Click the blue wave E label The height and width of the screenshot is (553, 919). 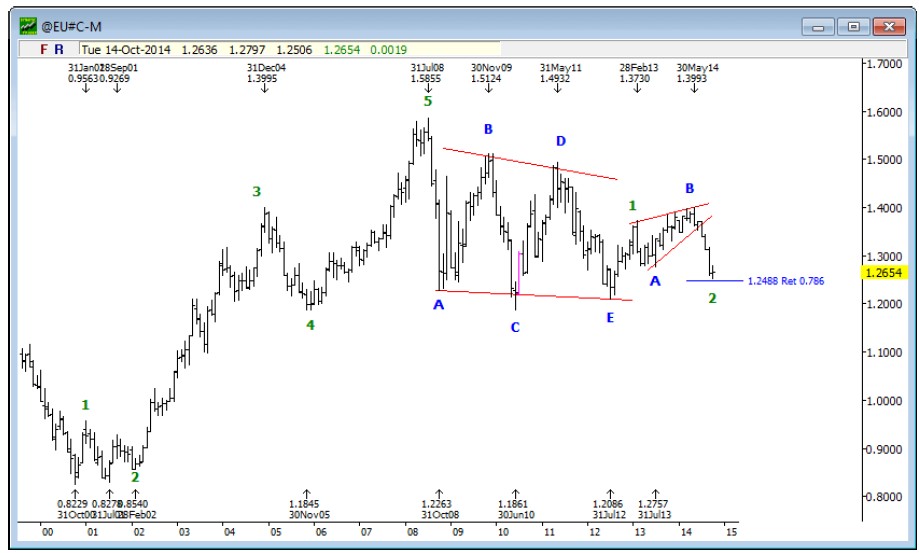[610, 318]
